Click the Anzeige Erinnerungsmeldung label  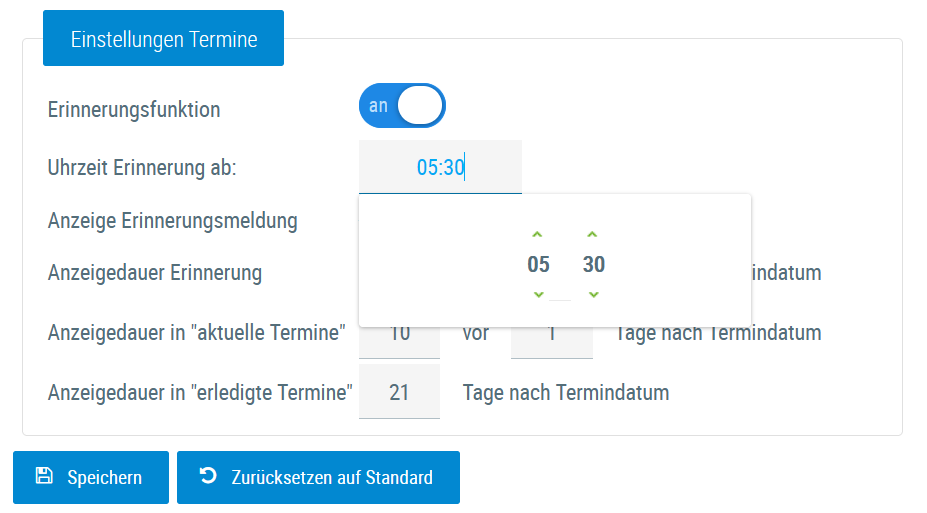coord(172,220)
